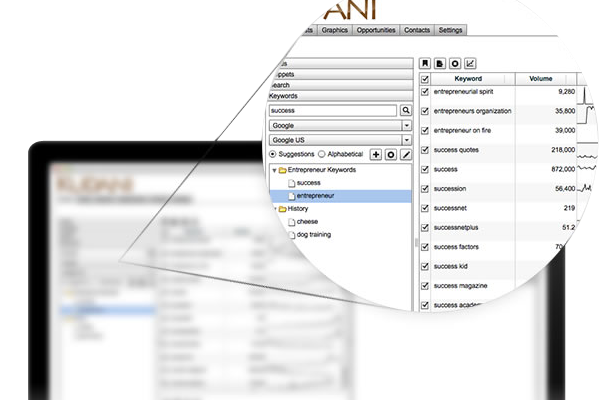Viewport: 613px width, 400px height.
Task: Collapse the Entrepreneur Keywords folder triangle
Action: click(x=274, y=170)
